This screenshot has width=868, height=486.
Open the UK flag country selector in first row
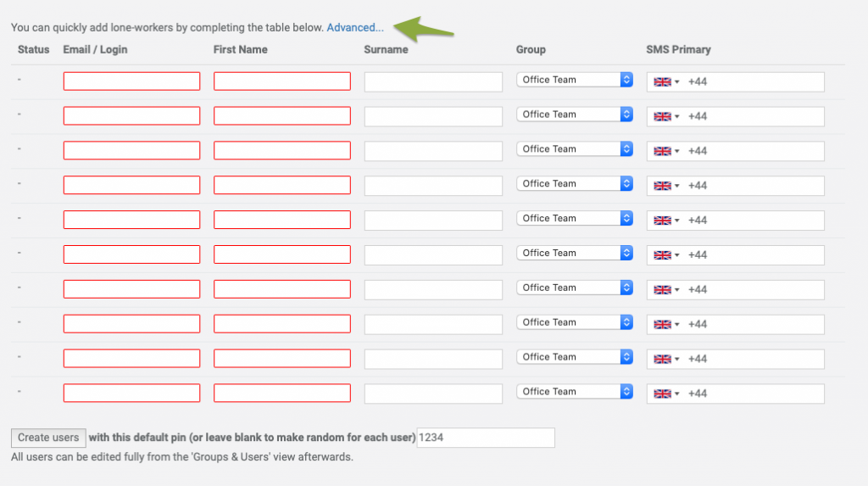(x=666, y=82)
